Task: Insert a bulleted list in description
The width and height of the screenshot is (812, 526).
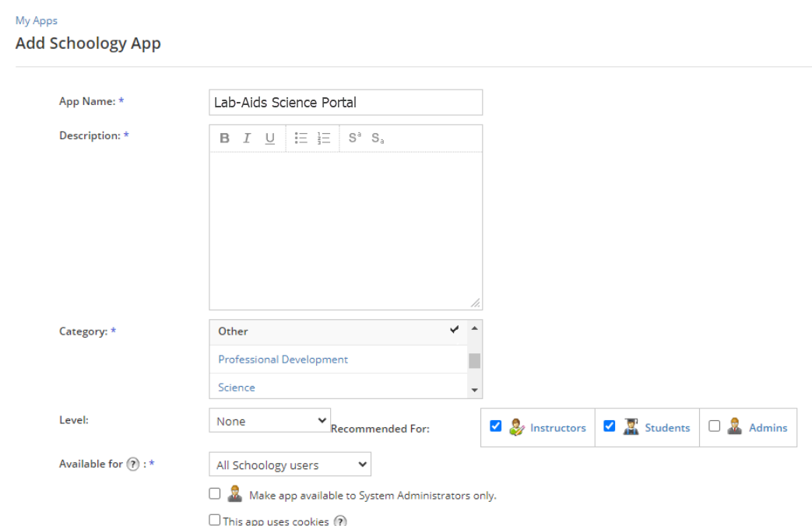Action: [x=301, y=139]
